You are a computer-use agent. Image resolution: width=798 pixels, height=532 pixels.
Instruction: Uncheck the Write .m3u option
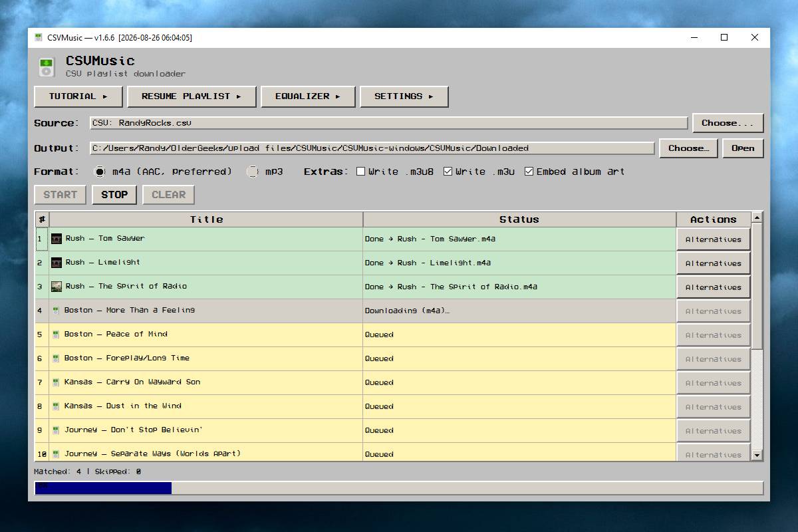[448, 172]
